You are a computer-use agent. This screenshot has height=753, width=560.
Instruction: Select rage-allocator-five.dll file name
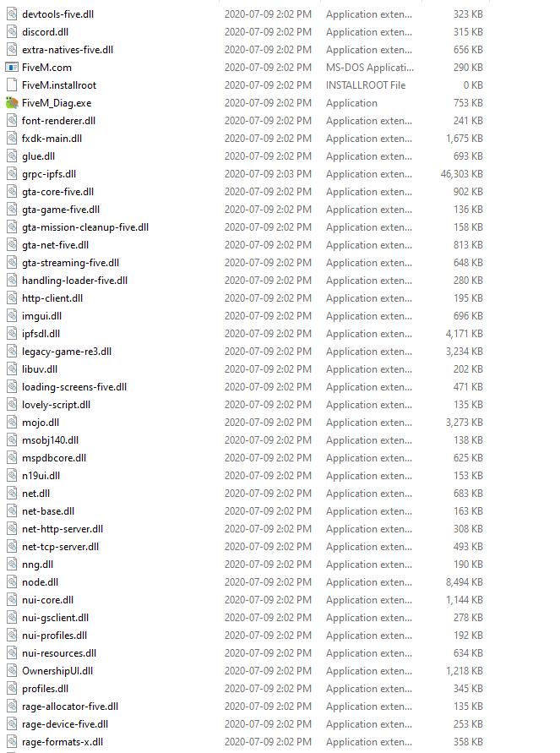pyautogui.click(x=70, y=707)
